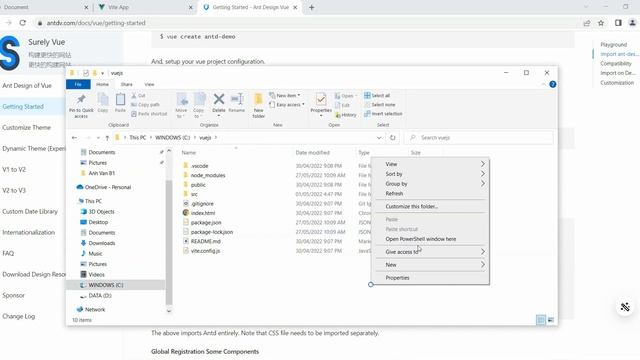Click the Copy to icon

[199, 99]
